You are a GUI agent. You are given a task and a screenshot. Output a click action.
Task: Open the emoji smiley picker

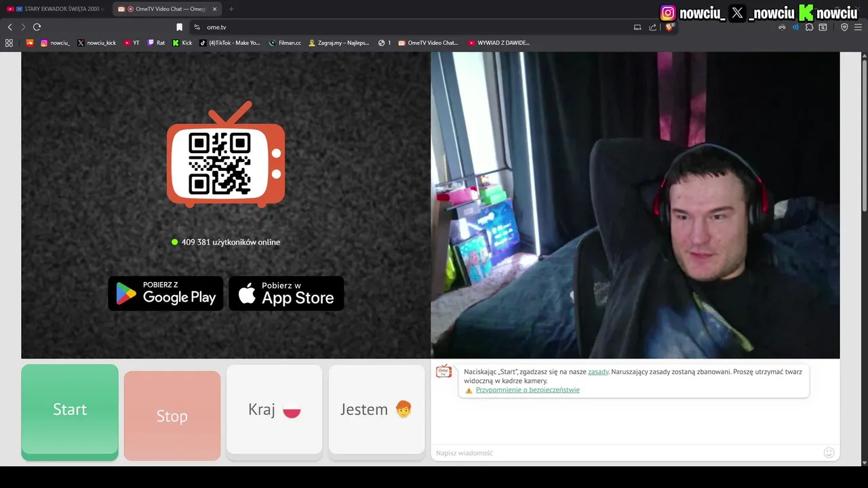pyautogui.click(x=829, y=453)
